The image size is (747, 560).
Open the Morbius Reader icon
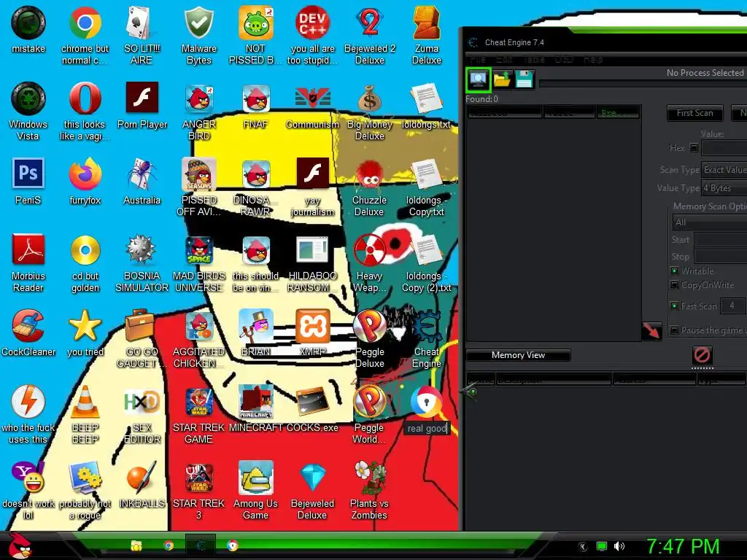click(x=28, y=250)
